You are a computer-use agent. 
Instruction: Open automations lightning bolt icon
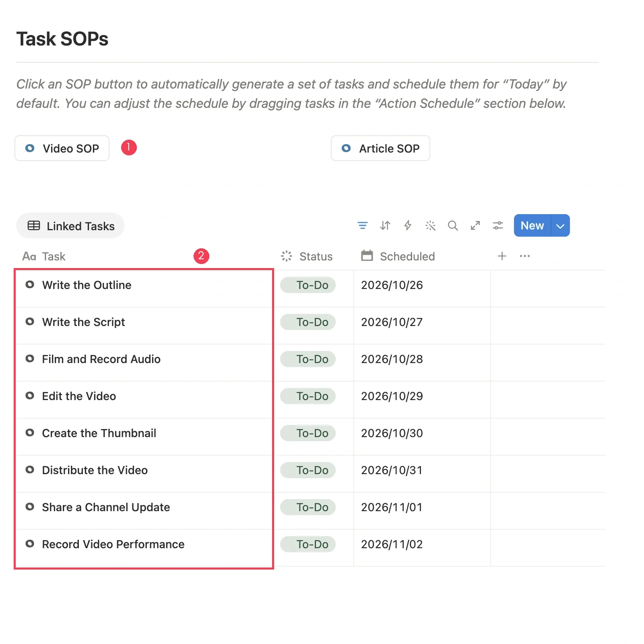pos(408,225)
